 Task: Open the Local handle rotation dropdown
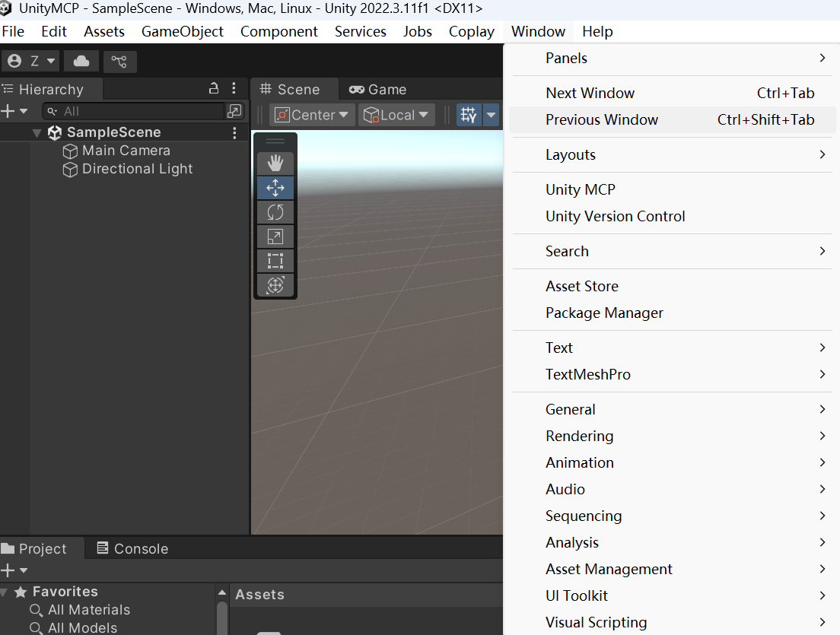tap(396, 115)
